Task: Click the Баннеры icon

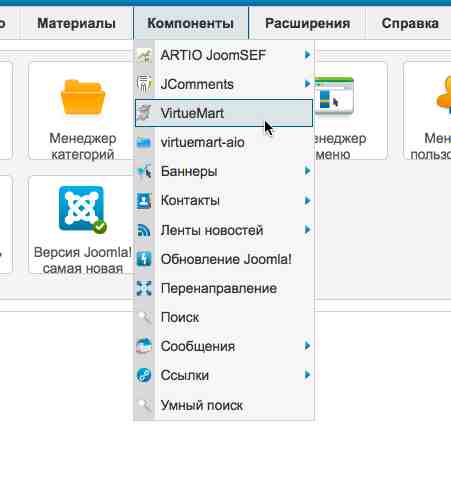Action: 144,172
